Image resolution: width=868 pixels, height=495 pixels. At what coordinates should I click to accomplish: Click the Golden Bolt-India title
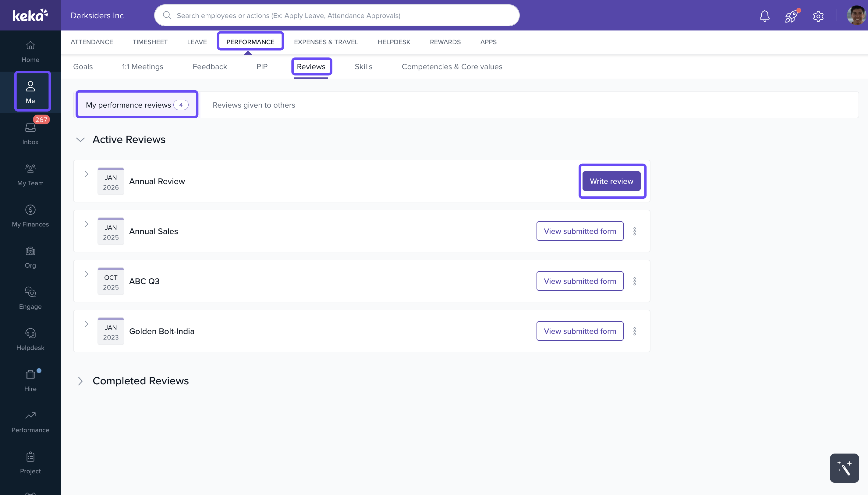162,331
